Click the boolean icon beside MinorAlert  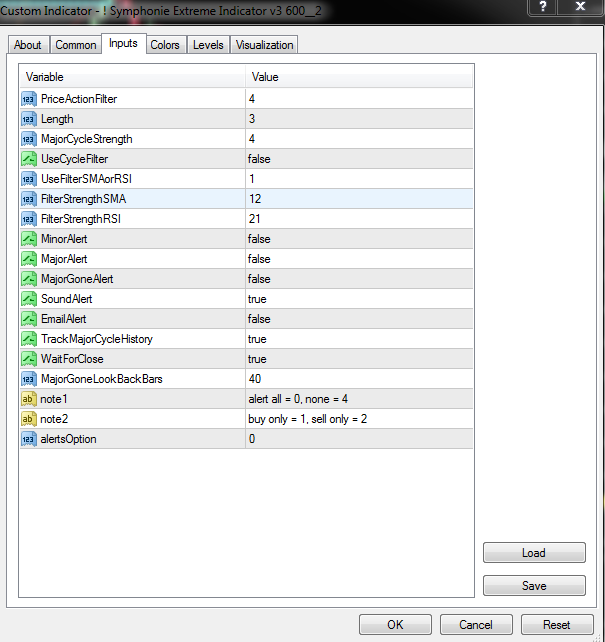[29, 239]
